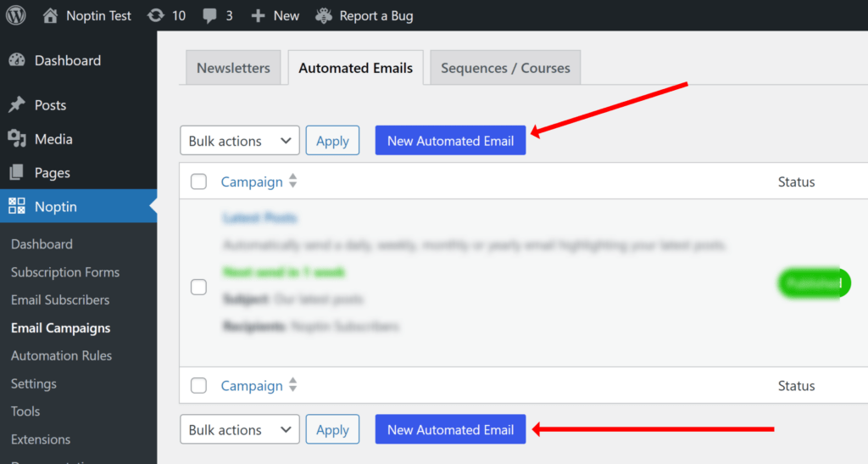Click the Report a Bug icon
The image size is (868, 464).
pos(323,15)
